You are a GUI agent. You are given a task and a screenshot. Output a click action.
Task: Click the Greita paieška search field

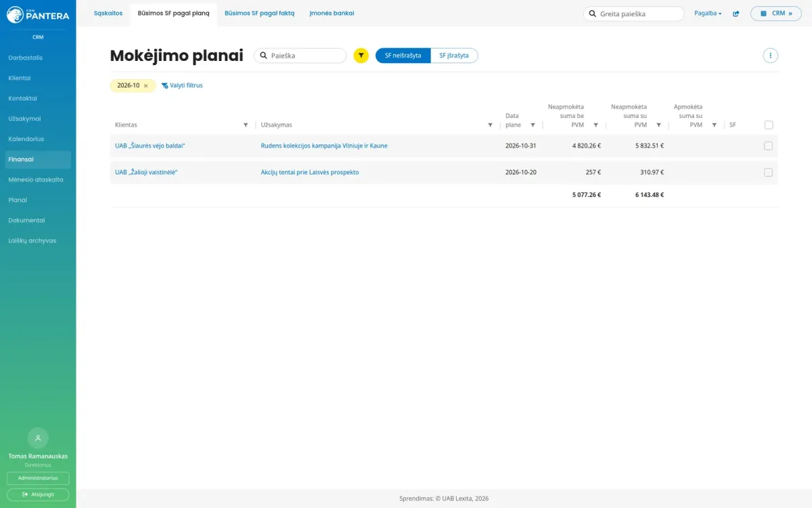pyautogui.click(x=634, y=14)
